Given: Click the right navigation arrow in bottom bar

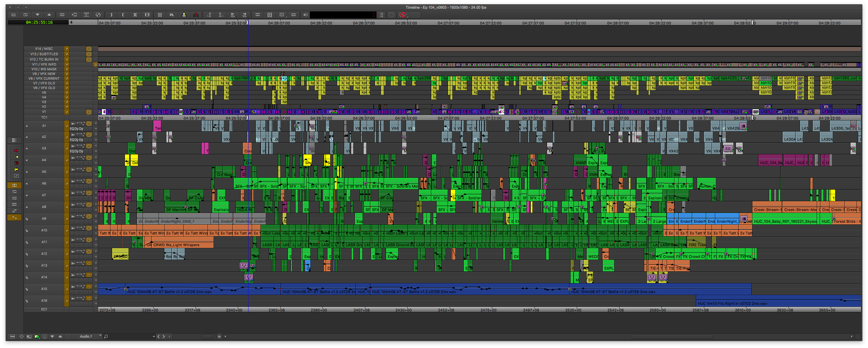Looking at the screenshot, I should [x=164, y=336].
